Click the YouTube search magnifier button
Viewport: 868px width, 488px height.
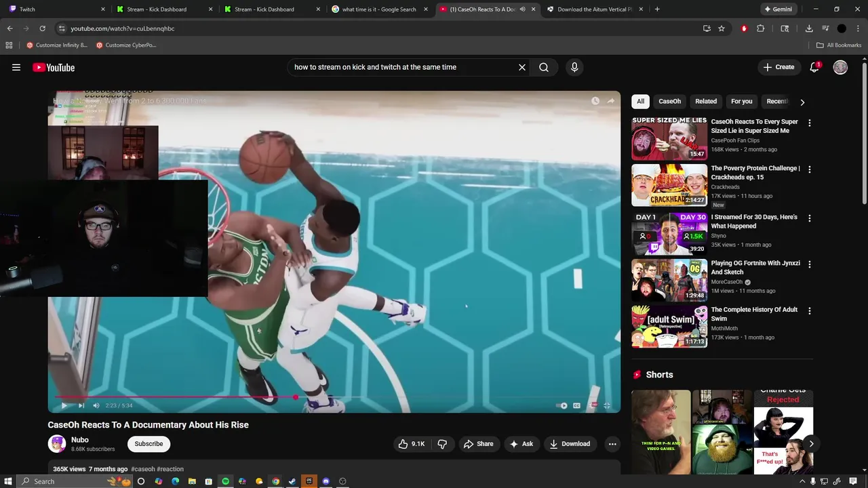(x=544, y=67)
